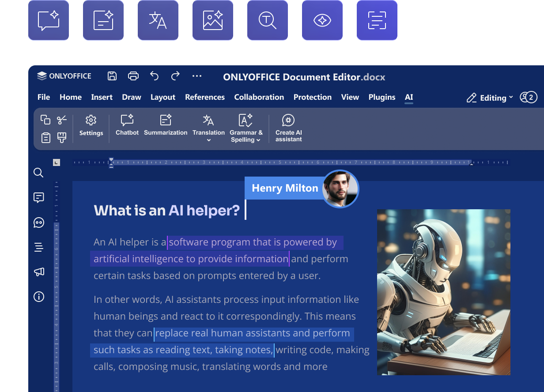Click the text 'calls, composing music, translating words and more'

[x=211, y=366]
